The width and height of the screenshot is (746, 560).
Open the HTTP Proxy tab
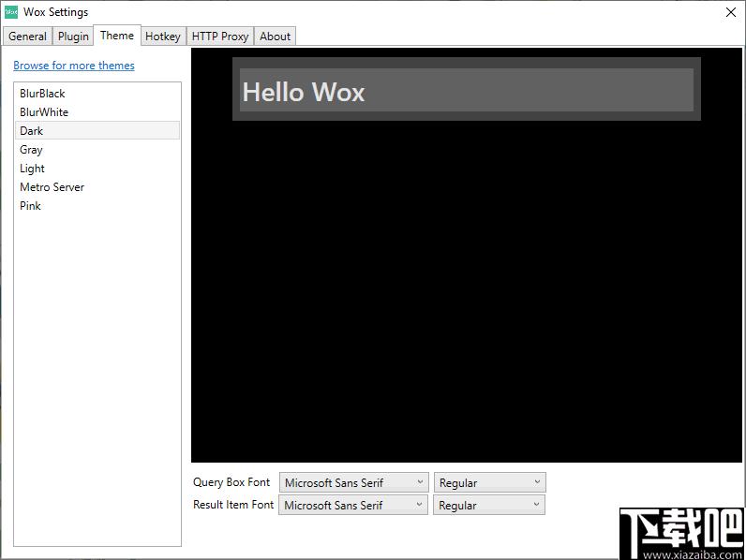click(x=220, y=37)
